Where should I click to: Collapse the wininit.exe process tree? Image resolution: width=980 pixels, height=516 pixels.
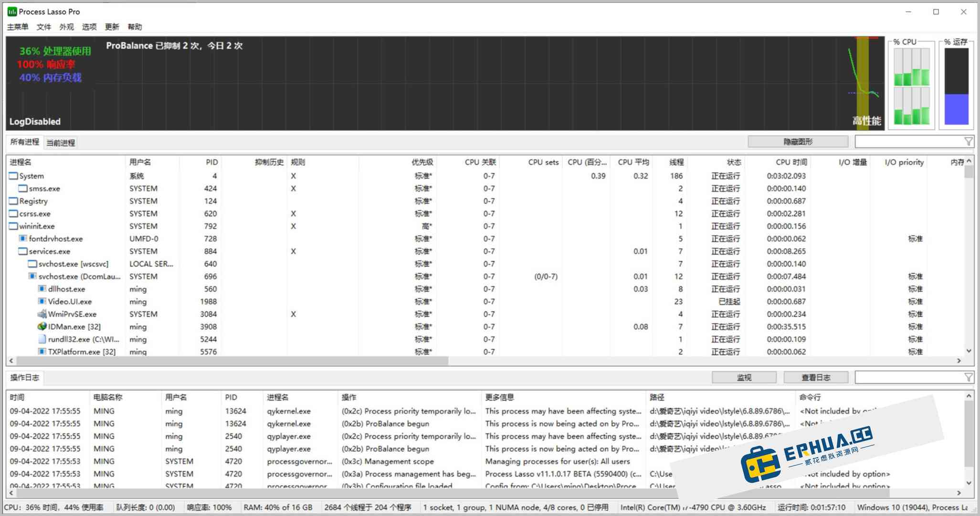point(13,226)
